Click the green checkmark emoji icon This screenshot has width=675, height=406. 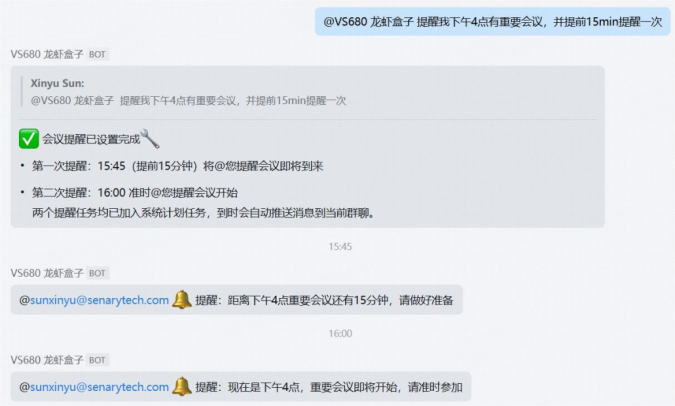point(29,139)
